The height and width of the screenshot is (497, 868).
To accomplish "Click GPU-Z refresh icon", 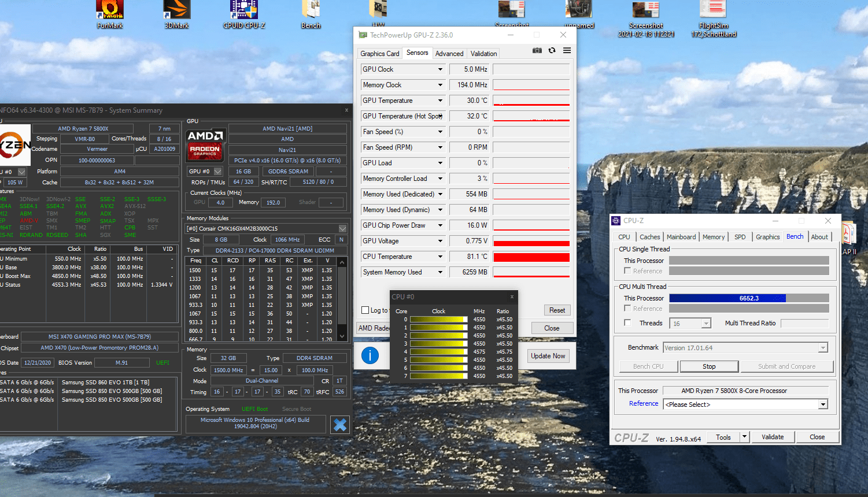I will point(552,50).
